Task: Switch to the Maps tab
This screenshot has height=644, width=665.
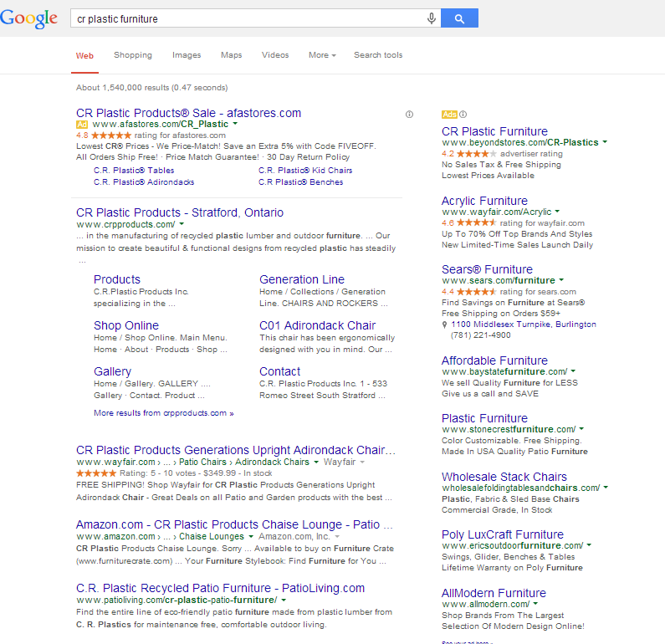Action: pos(231,55)
